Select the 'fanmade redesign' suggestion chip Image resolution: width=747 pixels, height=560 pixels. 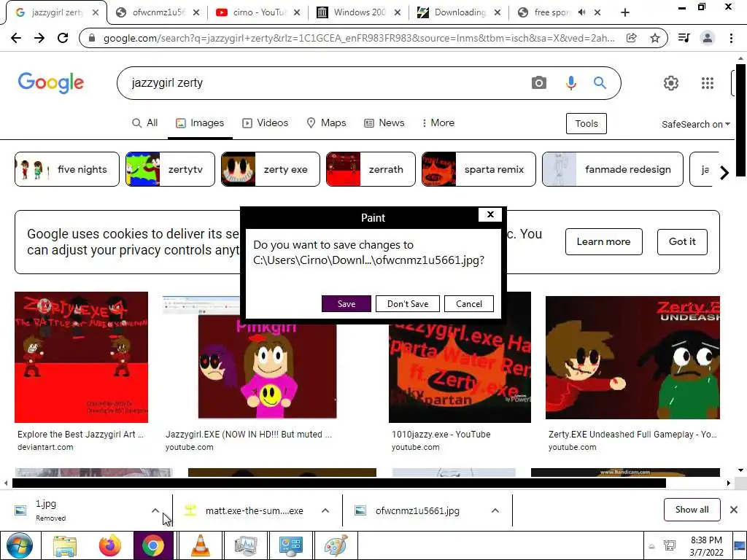click(x=613, y=169)
